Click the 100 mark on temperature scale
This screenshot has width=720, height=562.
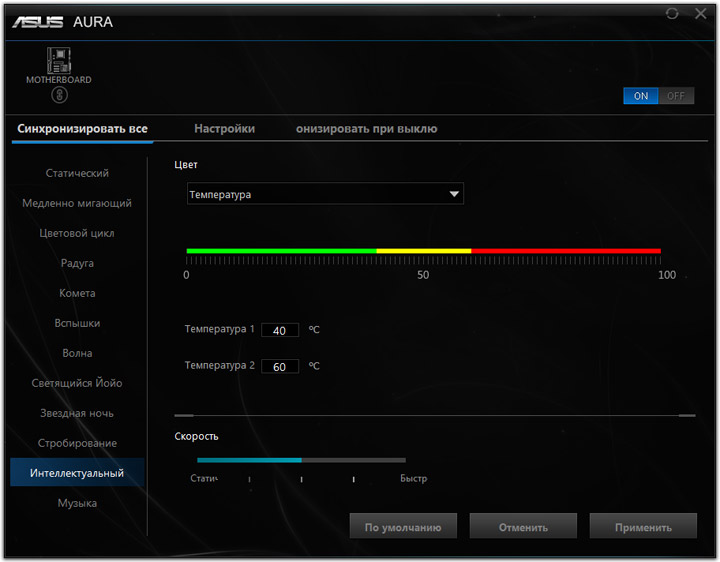click(667, 275)
